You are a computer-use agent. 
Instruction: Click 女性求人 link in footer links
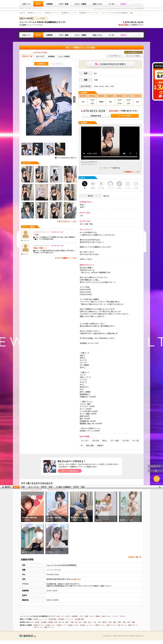coord(123,616)
